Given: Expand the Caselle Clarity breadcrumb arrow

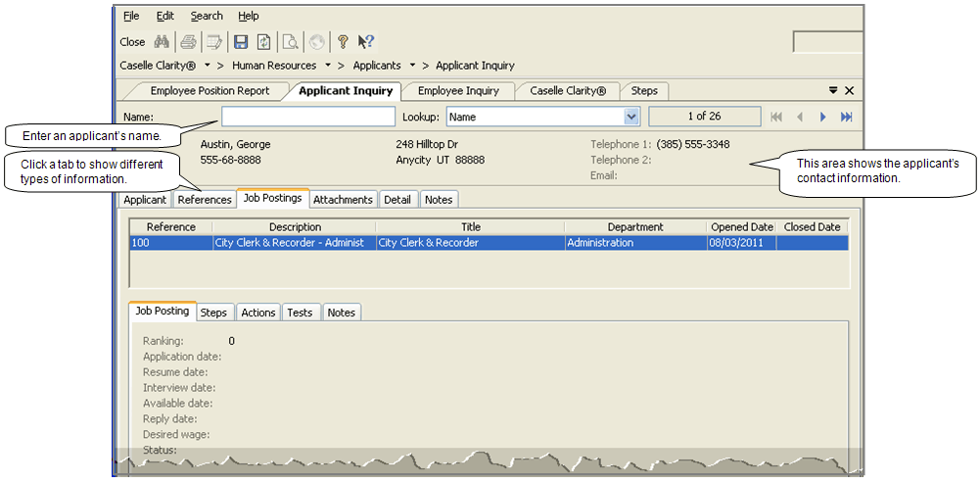Looking at the screenshot, I should (x=208, y=66).
